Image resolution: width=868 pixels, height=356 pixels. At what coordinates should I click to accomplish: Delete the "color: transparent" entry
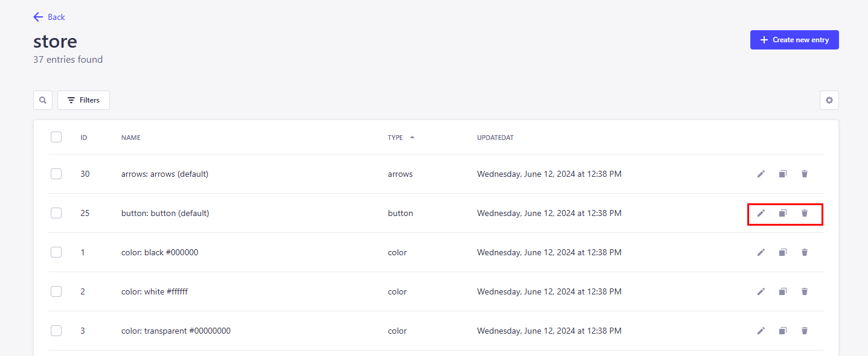tap(804, 331)
